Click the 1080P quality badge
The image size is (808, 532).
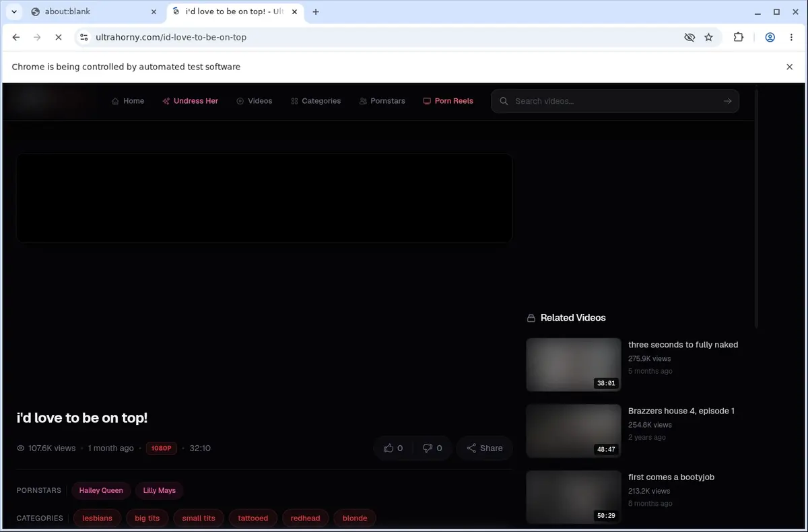(x=162, y=448)
